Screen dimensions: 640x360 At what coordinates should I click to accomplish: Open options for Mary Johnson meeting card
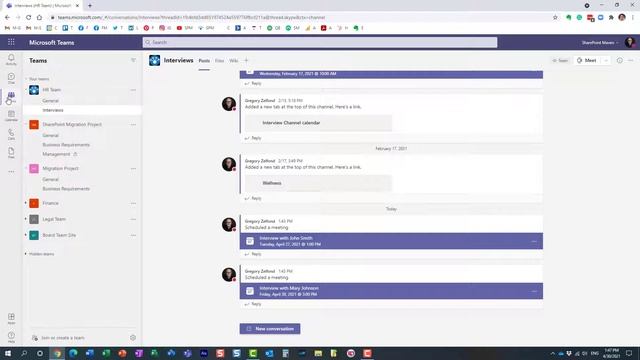click(534, 291)
